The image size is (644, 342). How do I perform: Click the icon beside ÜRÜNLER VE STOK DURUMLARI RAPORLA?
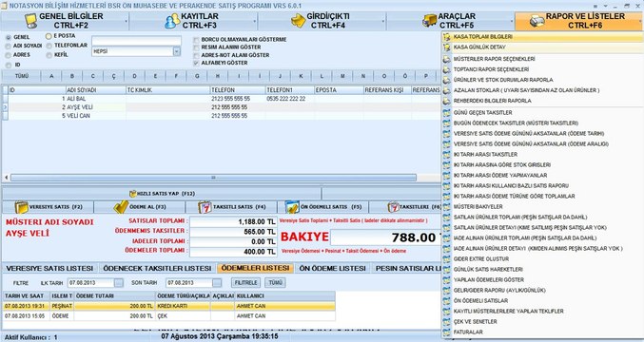[447, 80]
